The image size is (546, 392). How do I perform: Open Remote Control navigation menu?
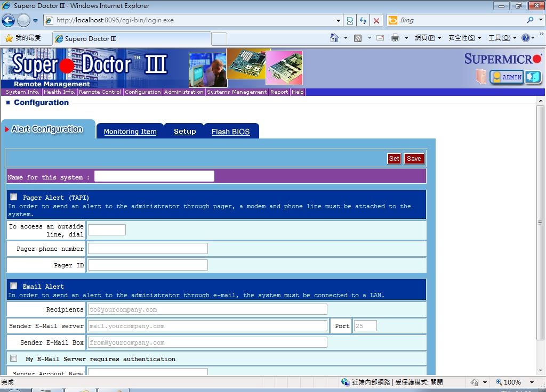pos(100,92)
